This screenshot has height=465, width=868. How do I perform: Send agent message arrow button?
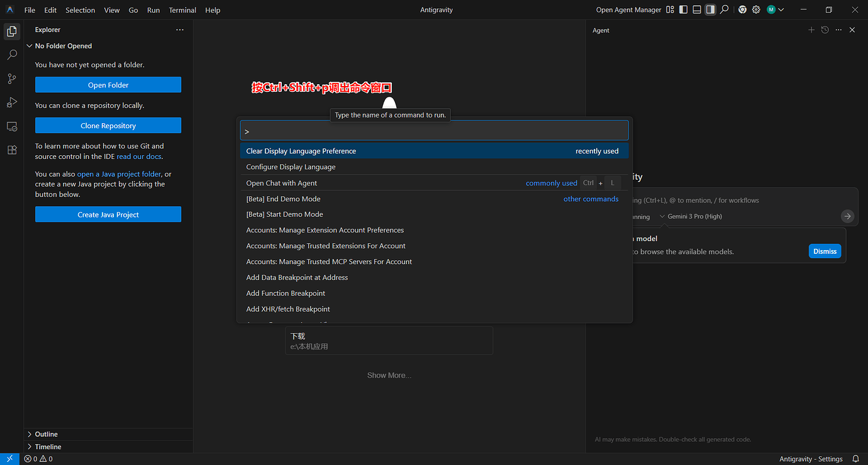848,216
